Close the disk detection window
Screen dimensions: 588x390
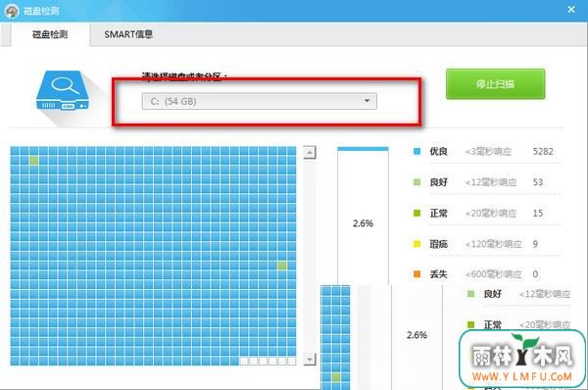tap(571, 10)
